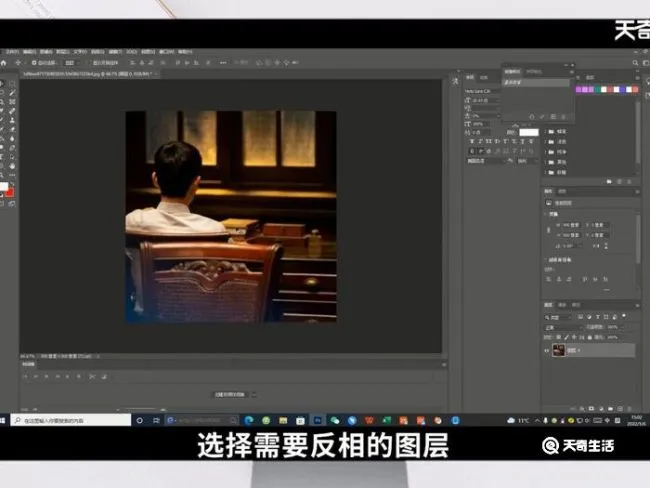Open the Timeline panel flyout menu

pyautogui.click(x=444, y=364)
